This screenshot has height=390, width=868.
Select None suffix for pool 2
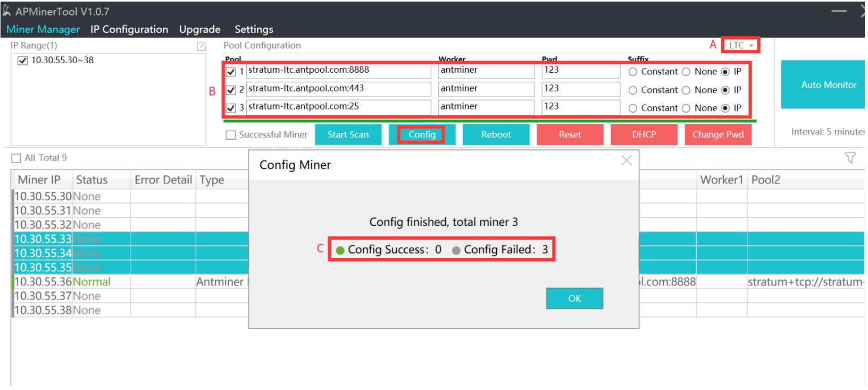686,90
